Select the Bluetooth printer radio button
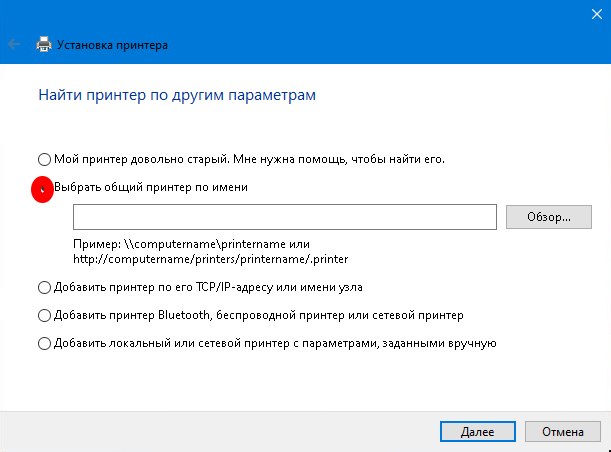Image resolution: width=611 pixels, height=452 pixels. pos(43,315)
